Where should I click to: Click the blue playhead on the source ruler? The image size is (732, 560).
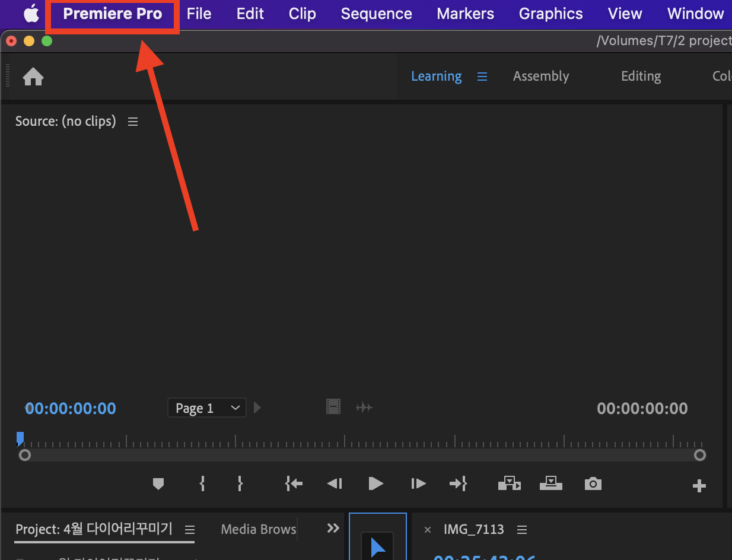(x=20, y=439)
